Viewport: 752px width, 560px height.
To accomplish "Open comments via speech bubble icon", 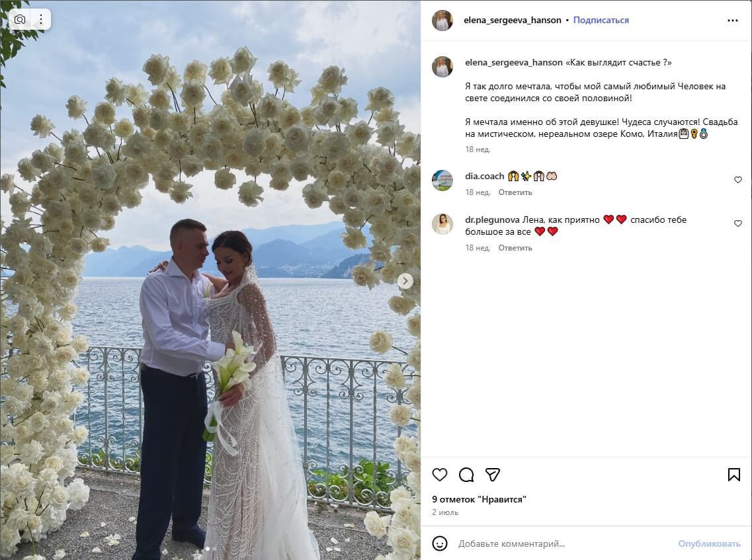I will (466, 475).
